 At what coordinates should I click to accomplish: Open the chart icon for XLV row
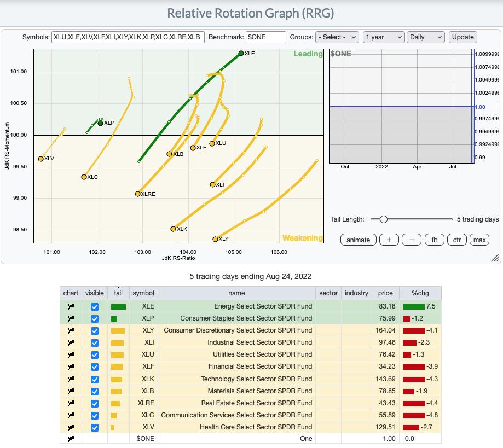(x=71, y=427)
